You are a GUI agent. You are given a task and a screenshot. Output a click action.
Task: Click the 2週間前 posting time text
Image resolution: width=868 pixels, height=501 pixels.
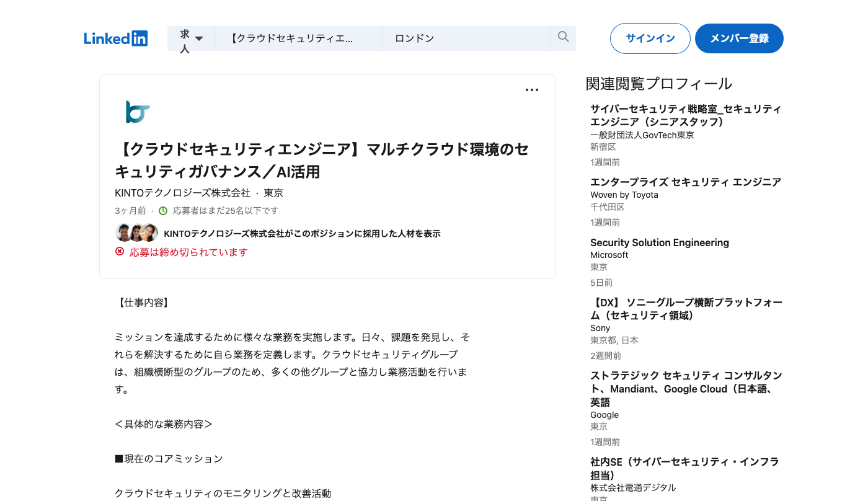(x=606, y=355)
